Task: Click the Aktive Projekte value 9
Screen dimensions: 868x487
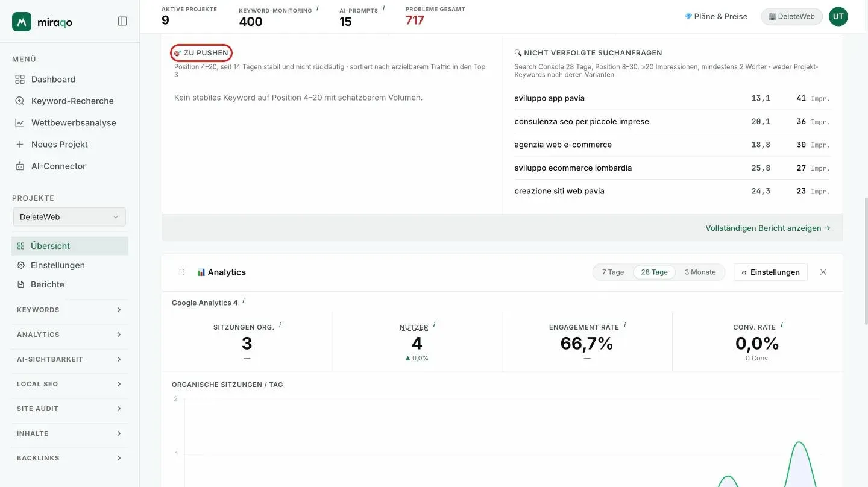Action: (x=165, y=20)
